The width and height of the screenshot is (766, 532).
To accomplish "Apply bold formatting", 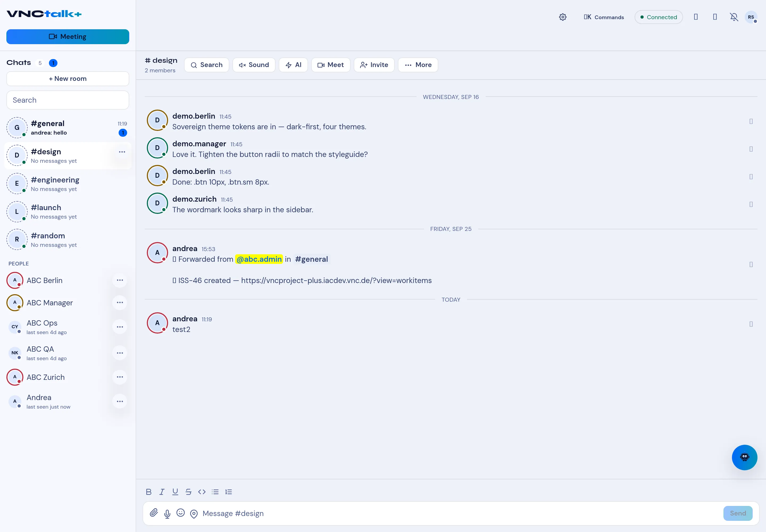I will pyautogui.click(x=149, y=492).
